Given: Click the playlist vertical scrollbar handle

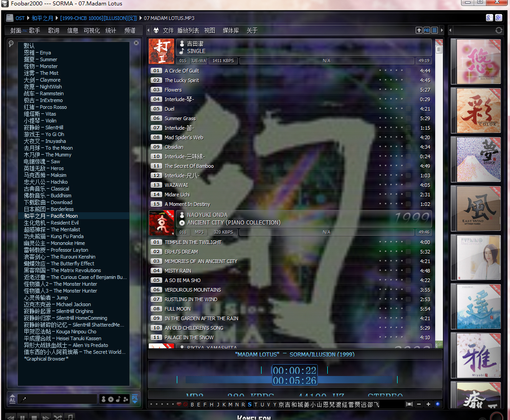Looking at the screenshot, I should (439, 50).
